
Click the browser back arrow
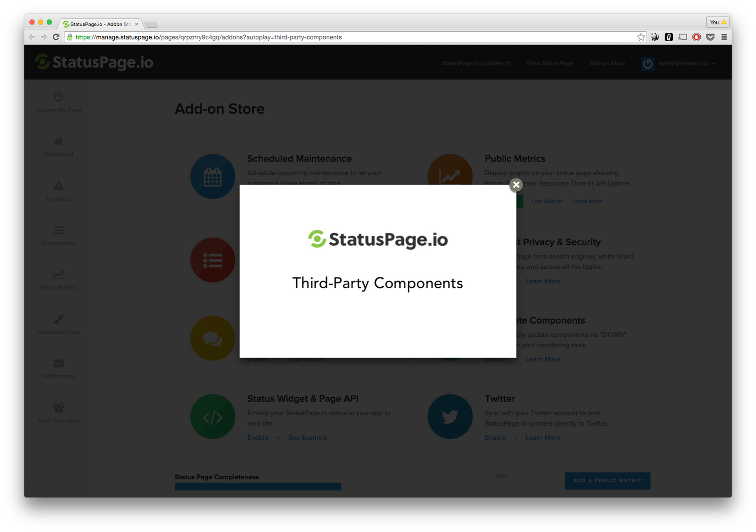coord(32,37)
